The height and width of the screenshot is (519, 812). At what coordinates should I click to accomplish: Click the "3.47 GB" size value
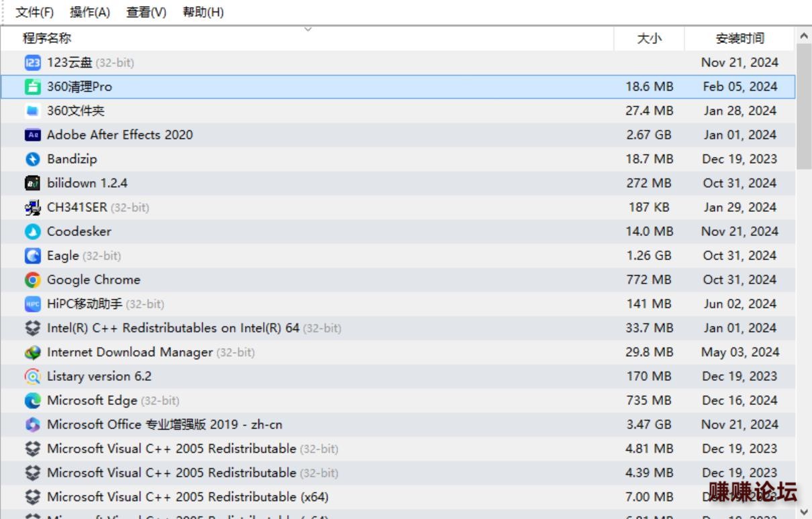pyautogui.click(x=649, y=424)
